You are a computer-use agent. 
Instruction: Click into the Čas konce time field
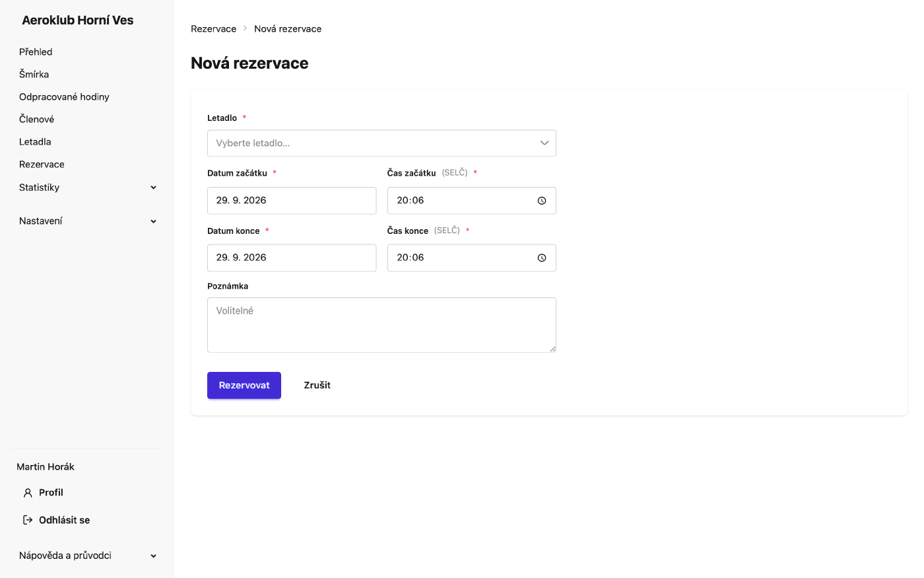tap(471, 258)
